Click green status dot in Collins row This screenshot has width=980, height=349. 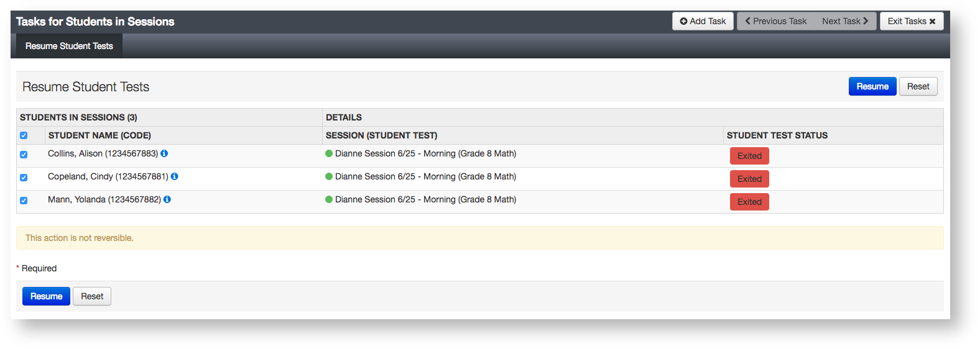[x=329, y=153]
